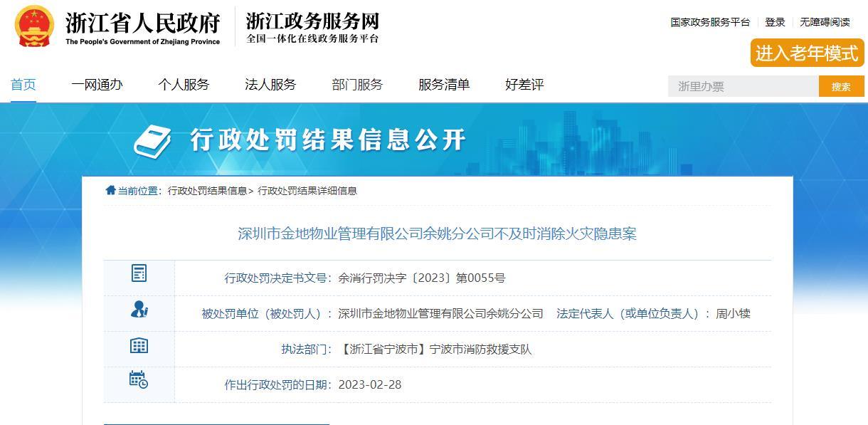Select penalized unit 深圳市金地物业管理有限公司余姚分公司 value

point(441,313)
